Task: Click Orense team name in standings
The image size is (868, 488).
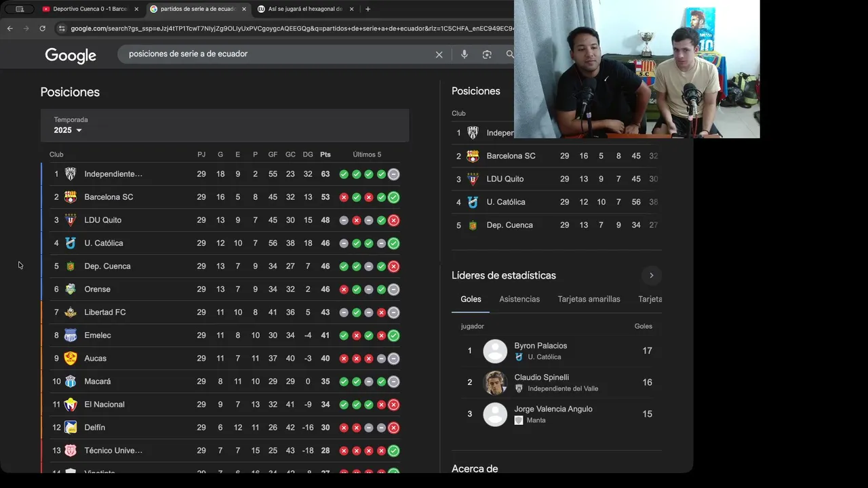Action: [97, 289]
